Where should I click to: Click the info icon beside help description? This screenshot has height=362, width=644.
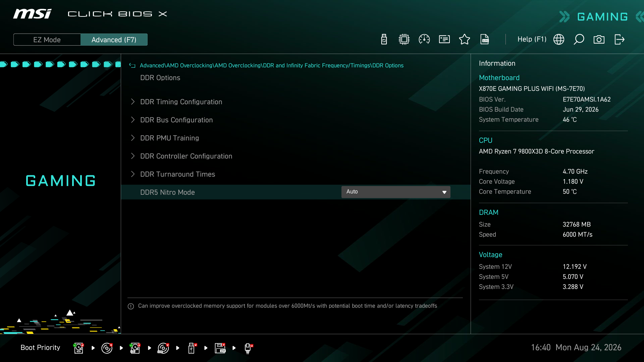131,306
